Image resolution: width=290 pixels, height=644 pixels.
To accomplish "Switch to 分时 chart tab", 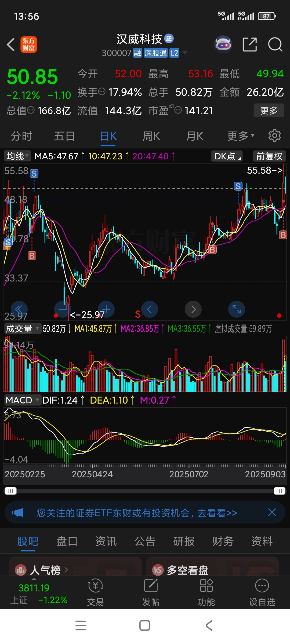I will coord(21,136).
